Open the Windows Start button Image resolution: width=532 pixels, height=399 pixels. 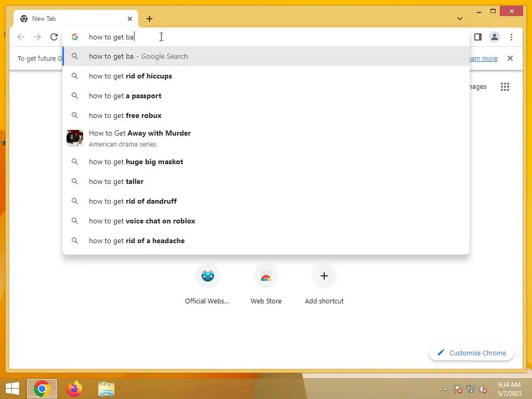click(x=12, y=389)
